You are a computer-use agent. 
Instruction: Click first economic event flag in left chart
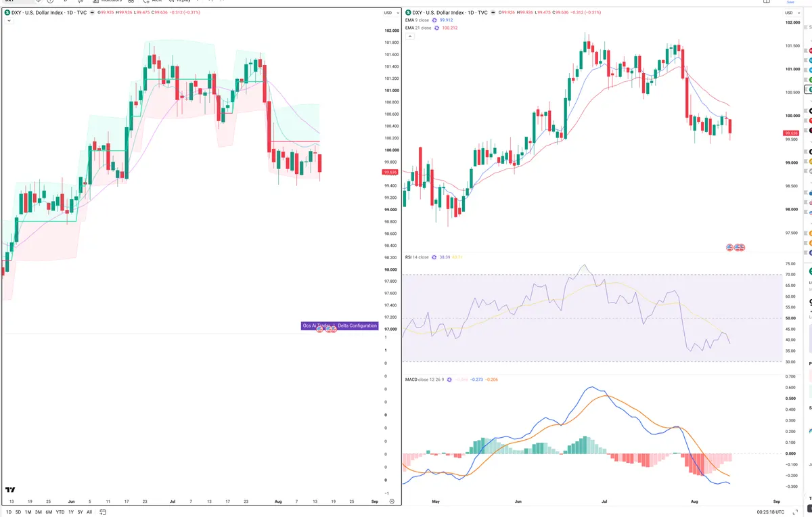click(319, 328)
